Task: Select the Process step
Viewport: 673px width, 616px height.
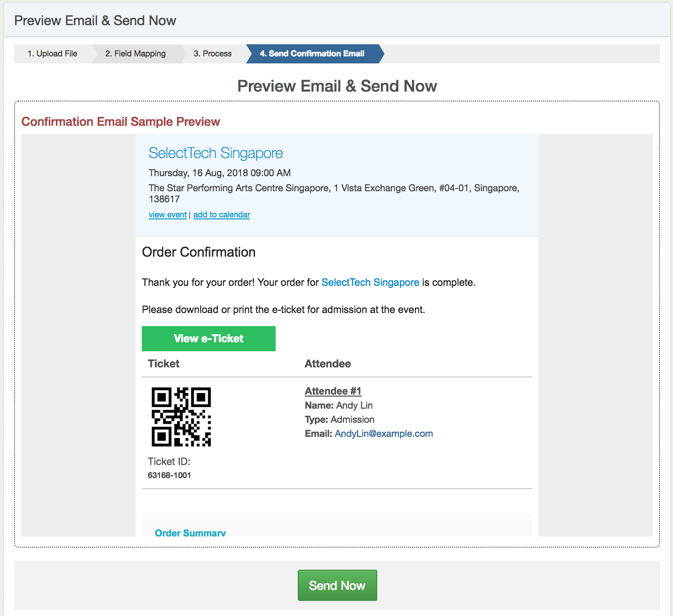Action: coord(212,54)
